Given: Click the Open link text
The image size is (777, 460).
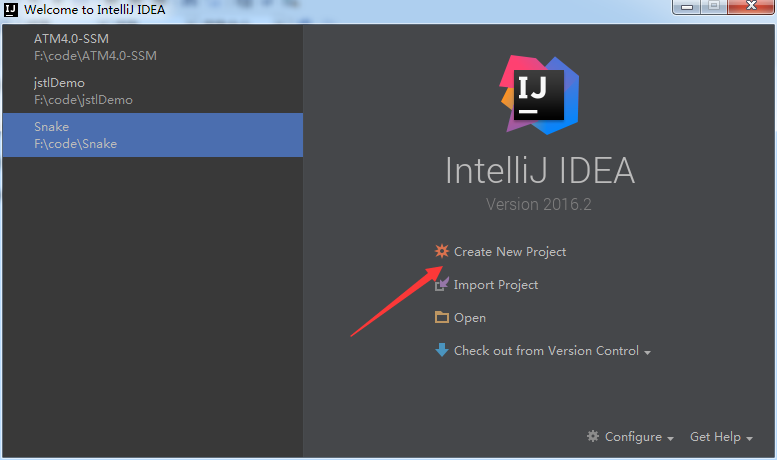Looking at the screenshot, I should click(470, 318).
